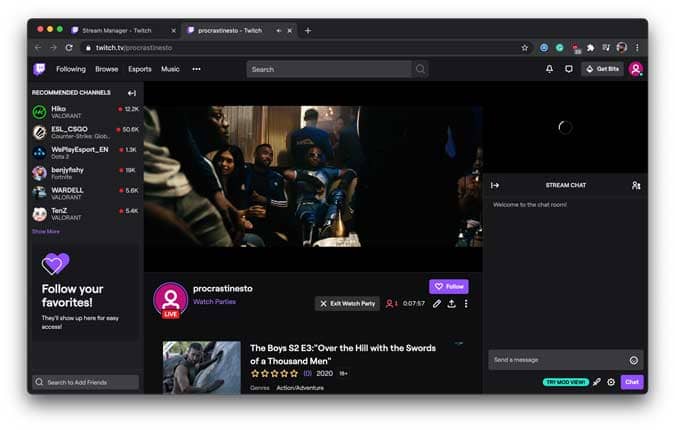Open the Twitch home logo

coord(39,69)
